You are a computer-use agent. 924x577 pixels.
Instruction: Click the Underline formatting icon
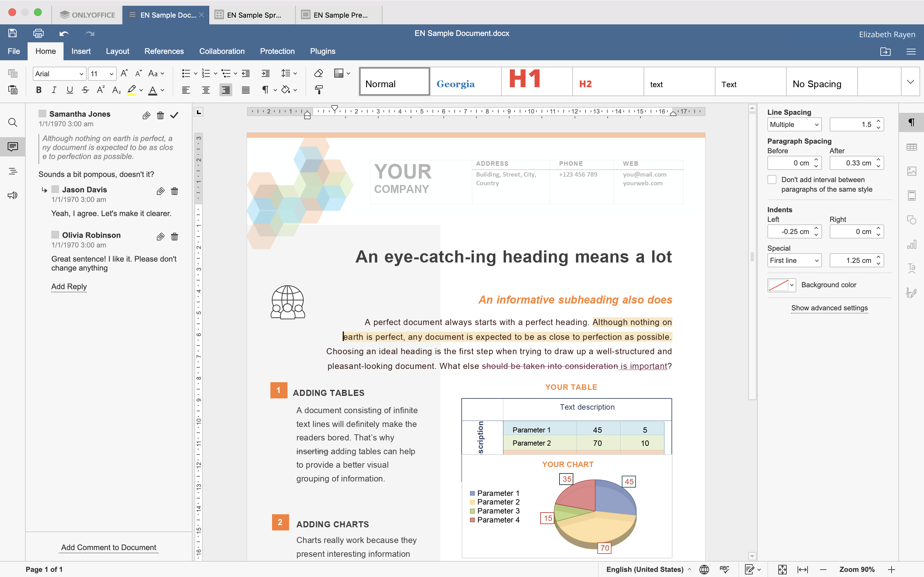tap(70, 89)
